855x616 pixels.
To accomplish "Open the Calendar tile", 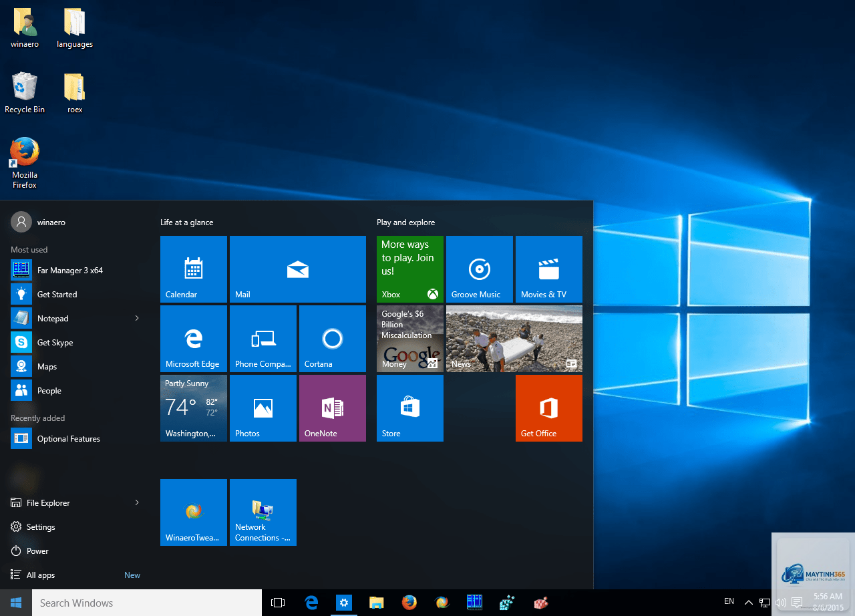I will pos(194,269).
